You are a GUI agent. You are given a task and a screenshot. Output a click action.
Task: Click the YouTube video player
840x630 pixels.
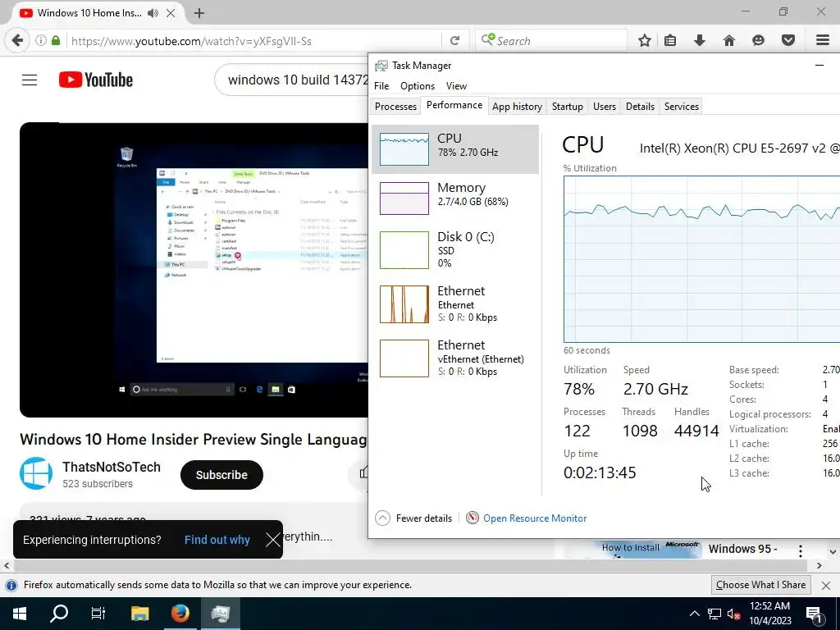pos(194,270)
